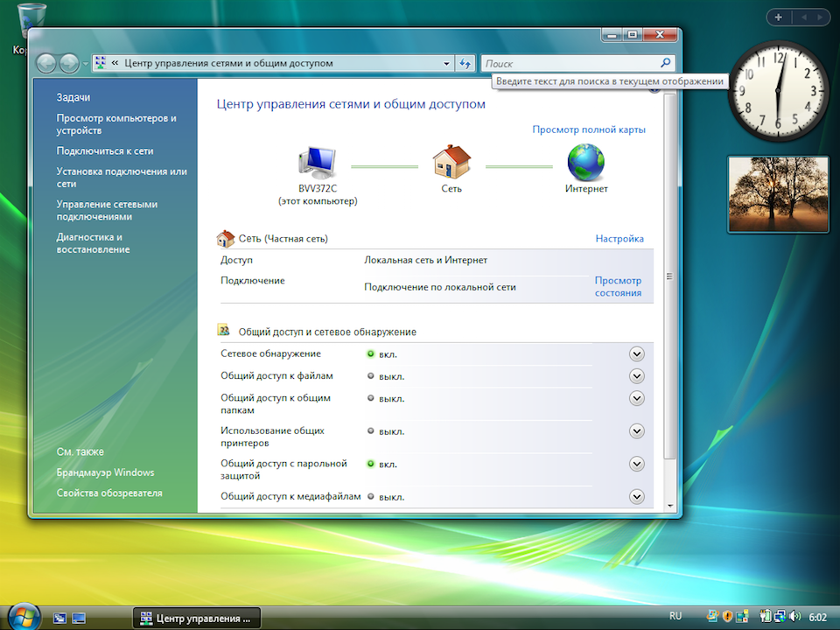
Task: Click the sharing icon beside Общий доступ и сетевое обнаружение
Action: (x=224, y=330)
